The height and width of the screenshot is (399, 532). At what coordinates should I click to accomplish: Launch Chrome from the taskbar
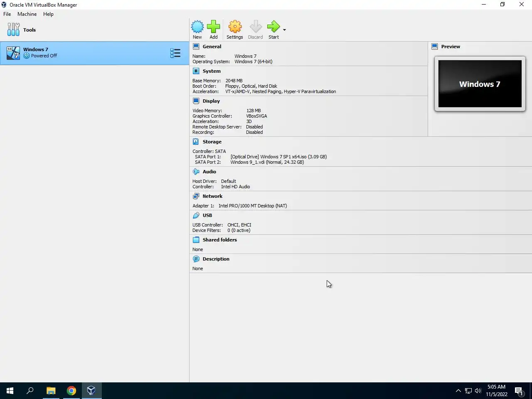click(x=71, y=391)
